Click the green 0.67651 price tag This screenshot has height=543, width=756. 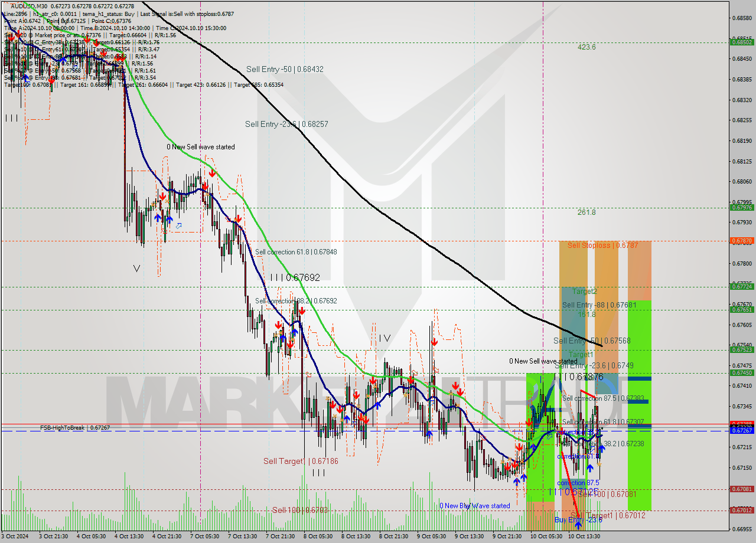(x=742, y=309)
